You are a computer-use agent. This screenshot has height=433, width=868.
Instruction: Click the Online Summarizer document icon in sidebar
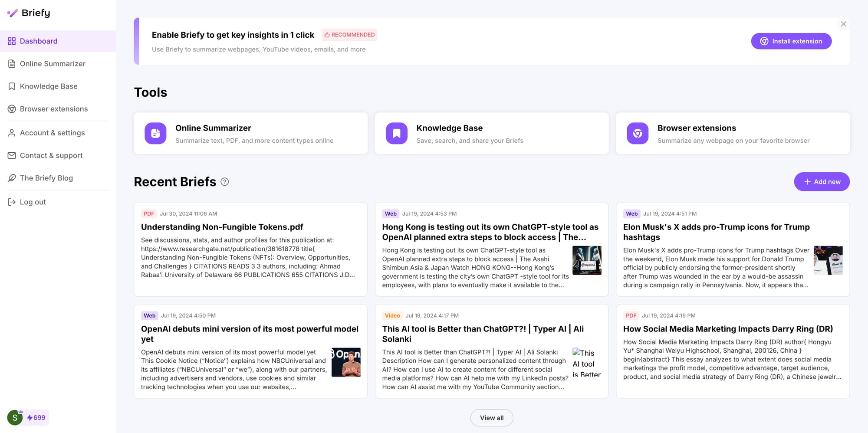tap(12, 64)
